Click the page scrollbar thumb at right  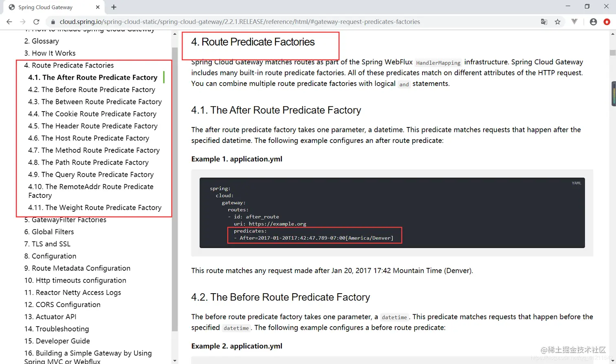click(x=612, y=53)
